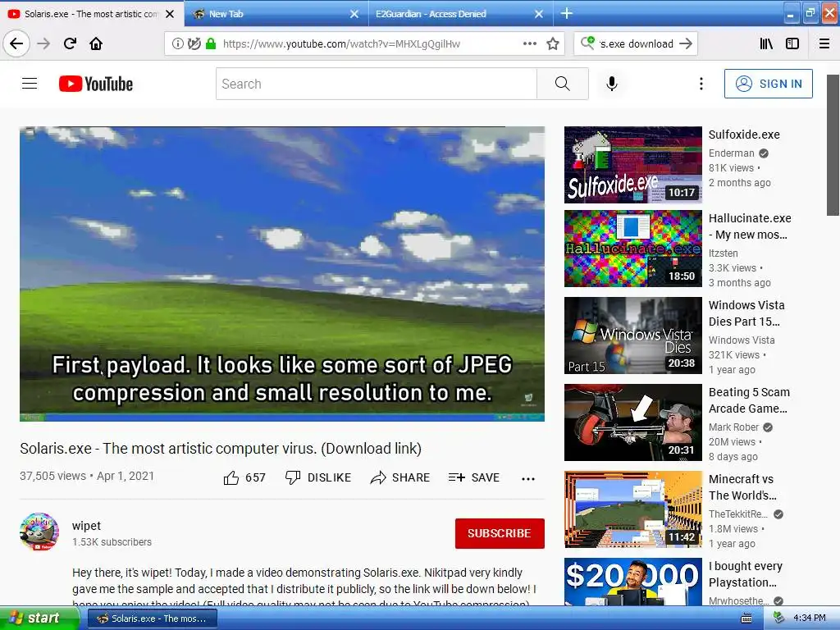The height and width of the screenshot is (630, 840).
Task: Open the wipet channel name link
Action: coord(86,526)
